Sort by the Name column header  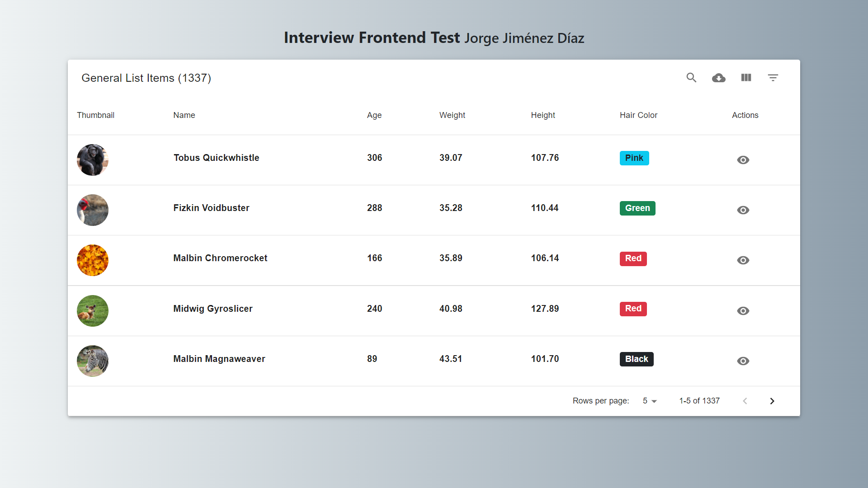coord(184,115)
